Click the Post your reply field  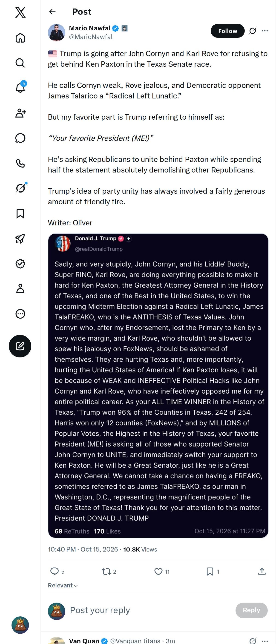pos(150,610)
